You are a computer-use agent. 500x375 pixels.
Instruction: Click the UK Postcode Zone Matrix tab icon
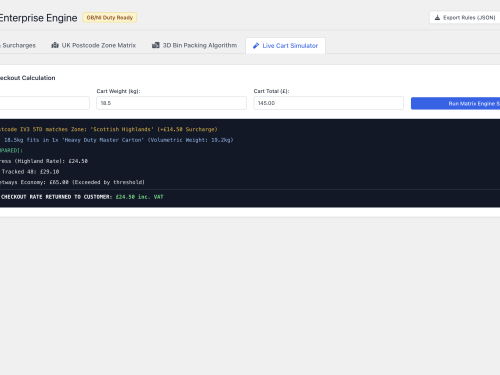(x=55, y=45)
